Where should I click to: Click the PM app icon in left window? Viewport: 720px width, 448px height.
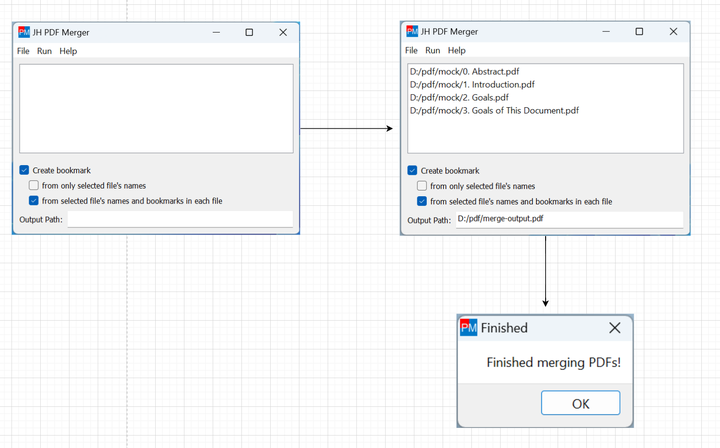click(x=24, y=32)
